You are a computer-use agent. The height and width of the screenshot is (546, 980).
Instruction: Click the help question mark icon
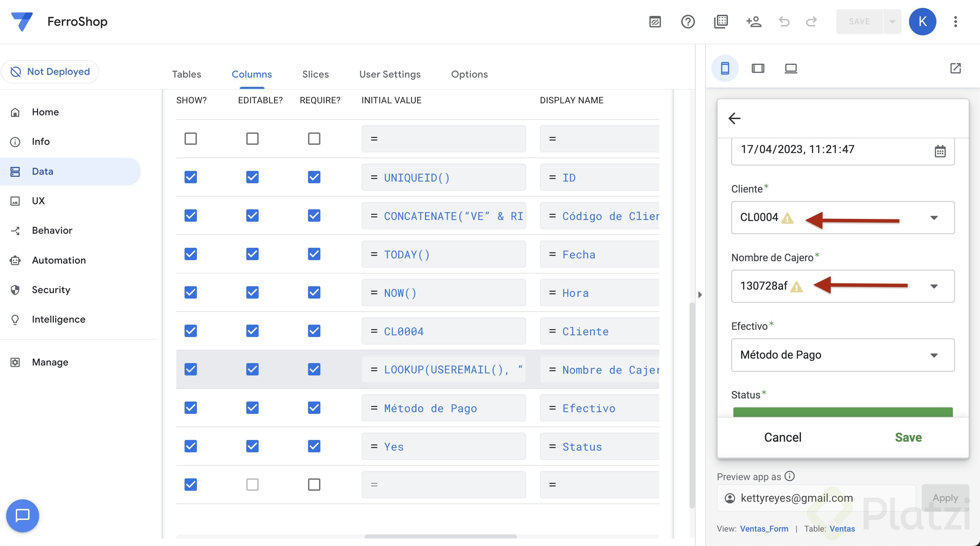(687, 22)
